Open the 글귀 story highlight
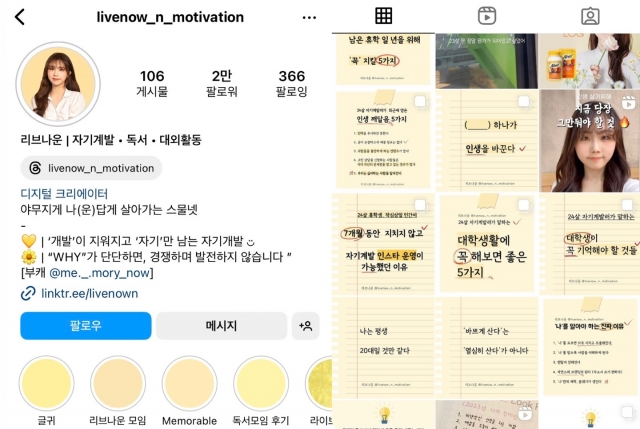The image size is (640, 429). pyautogui.click(x=47, y=383)
